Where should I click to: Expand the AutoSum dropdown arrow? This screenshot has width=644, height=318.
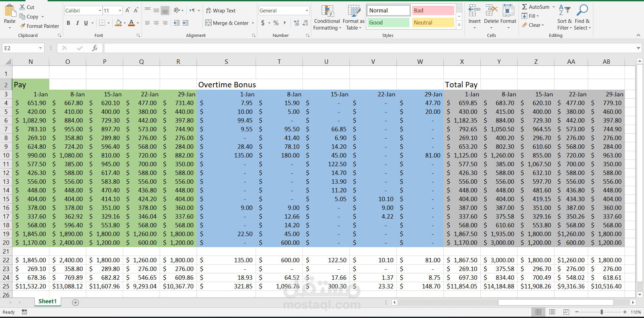coord(554,7)
